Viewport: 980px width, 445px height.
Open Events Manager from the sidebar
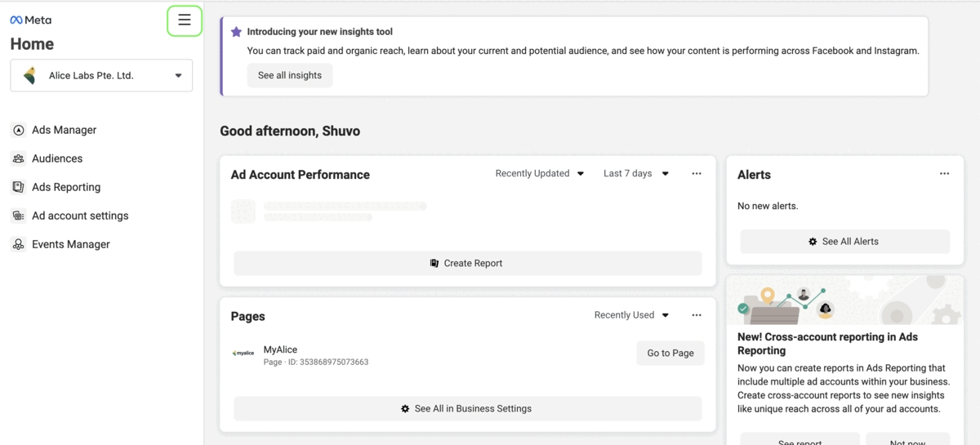tap(71, 244)
